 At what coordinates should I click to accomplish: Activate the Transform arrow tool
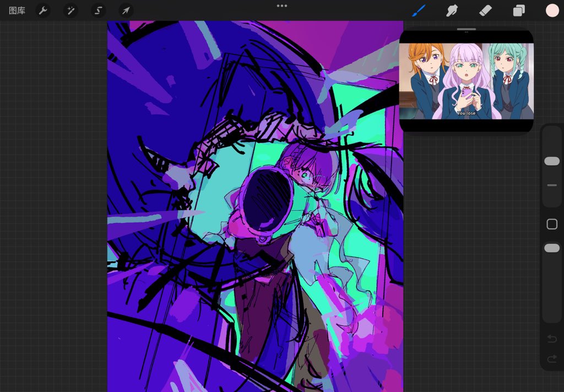coord(126,11)
